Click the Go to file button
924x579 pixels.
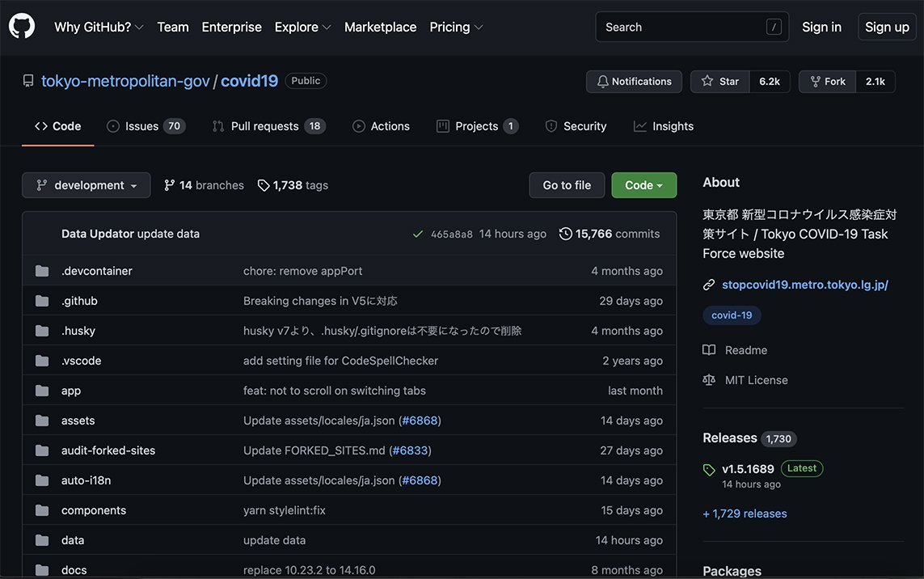click(x=567, y=185)
